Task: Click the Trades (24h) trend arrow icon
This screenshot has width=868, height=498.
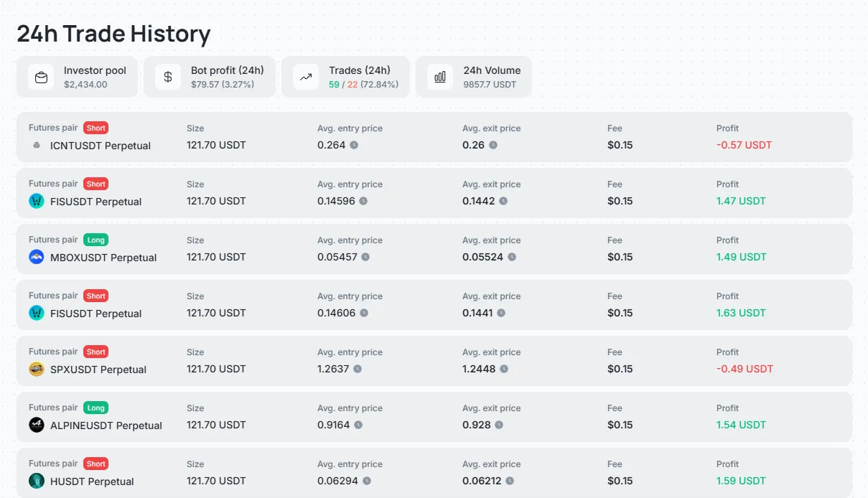Action: point(306,77)
